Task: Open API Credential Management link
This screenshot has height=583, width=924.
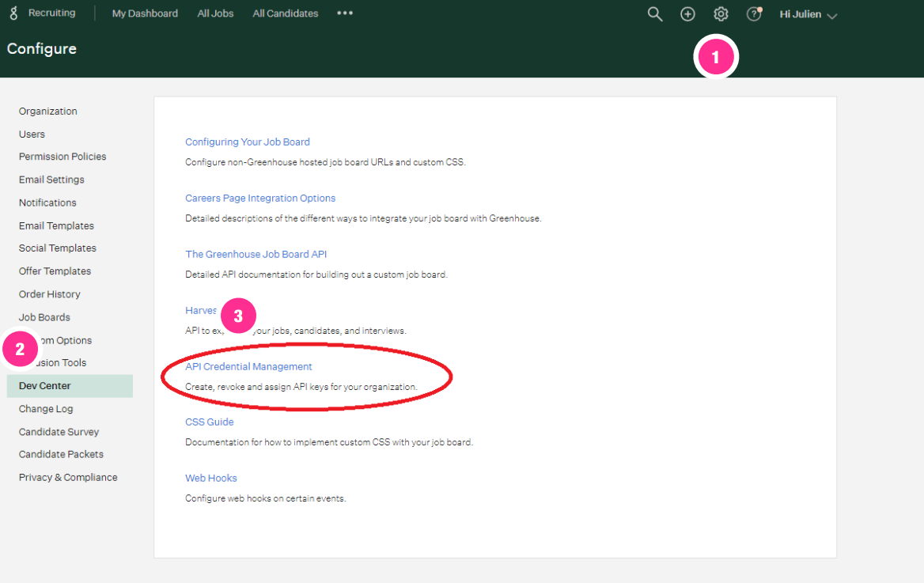Action: 248,367
